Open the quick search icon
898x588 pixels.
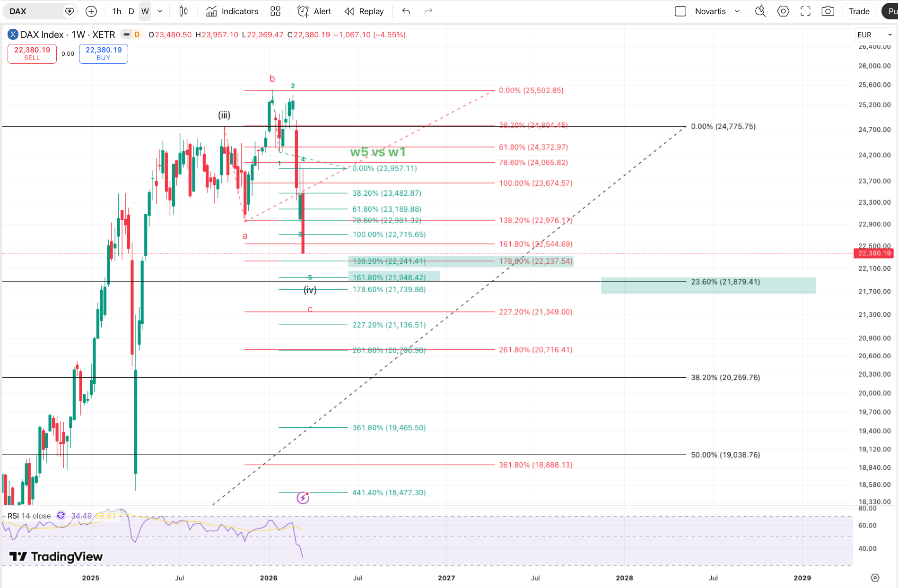pos(760,11)
